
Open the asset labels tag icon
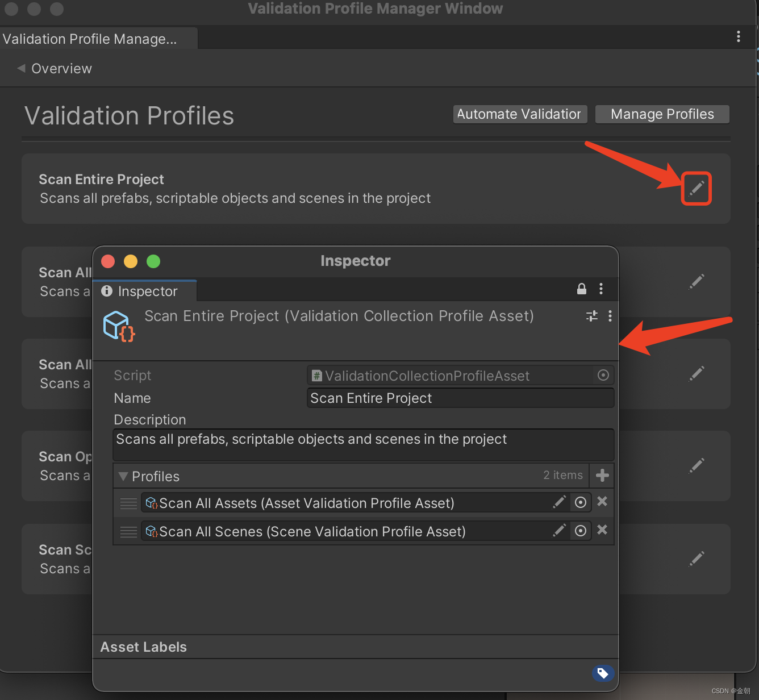[x=603, y=673]
